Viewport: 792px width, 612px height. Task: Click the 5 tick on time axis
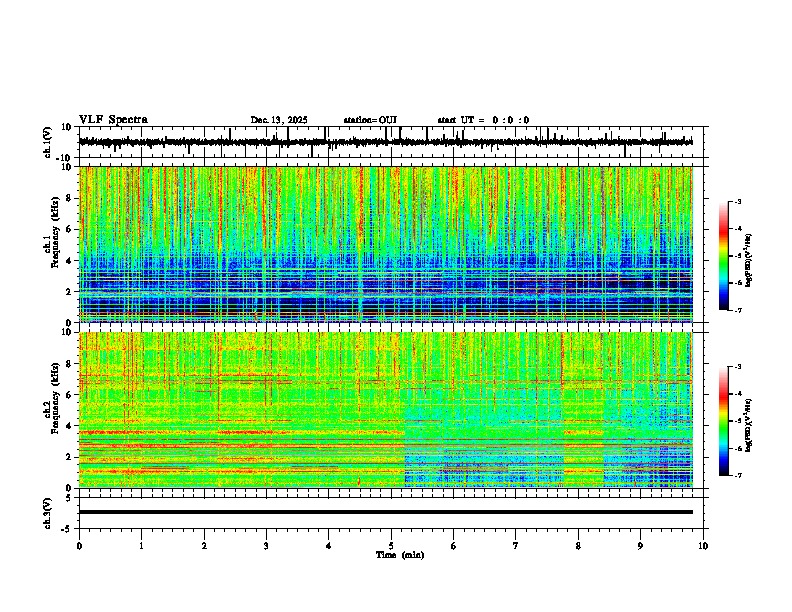tap(391, 546)
